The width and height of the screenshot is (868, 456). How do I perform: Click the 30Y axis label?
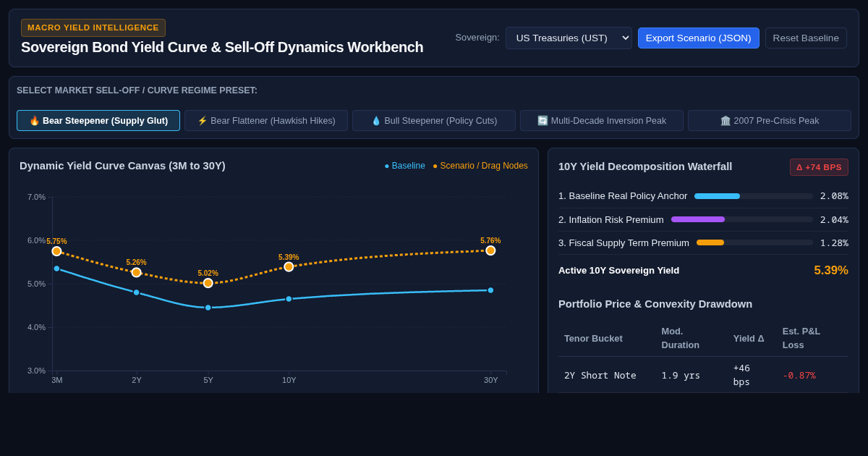[490, 380]
